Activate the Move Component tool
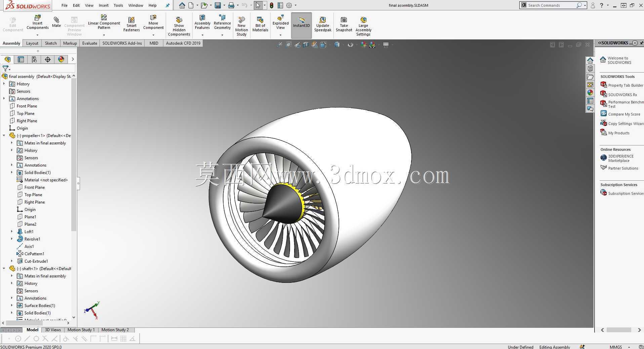644x349 pixels. [153, 22]
